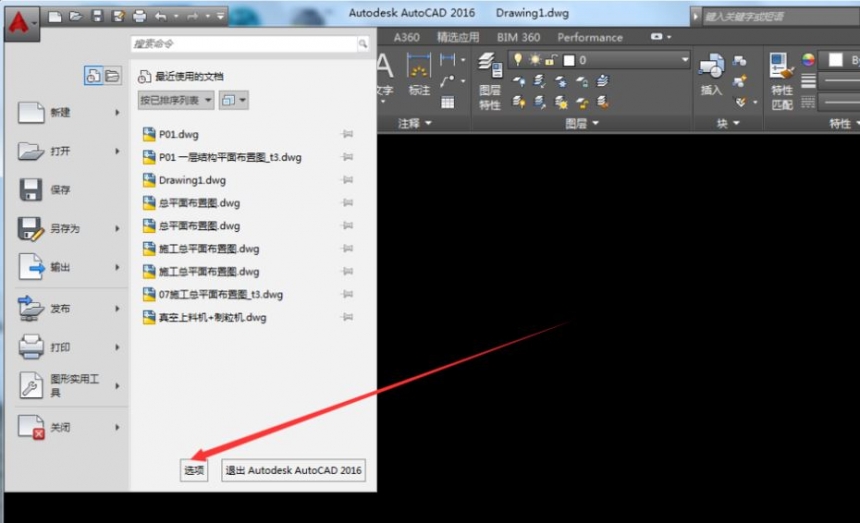The width and height of the screenshot is (860, 523).
Task: Expand the 新建 submenu arrow
Action: coord(117,112)
